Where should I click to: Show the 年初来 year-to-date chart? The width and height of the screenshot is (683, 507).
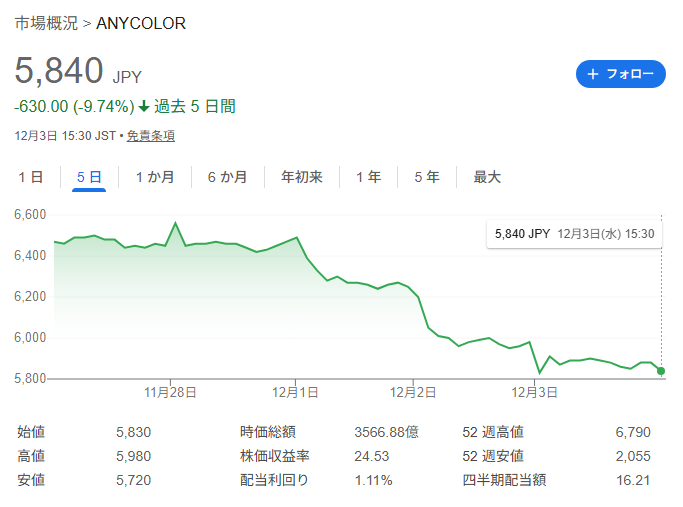[302, 177]
